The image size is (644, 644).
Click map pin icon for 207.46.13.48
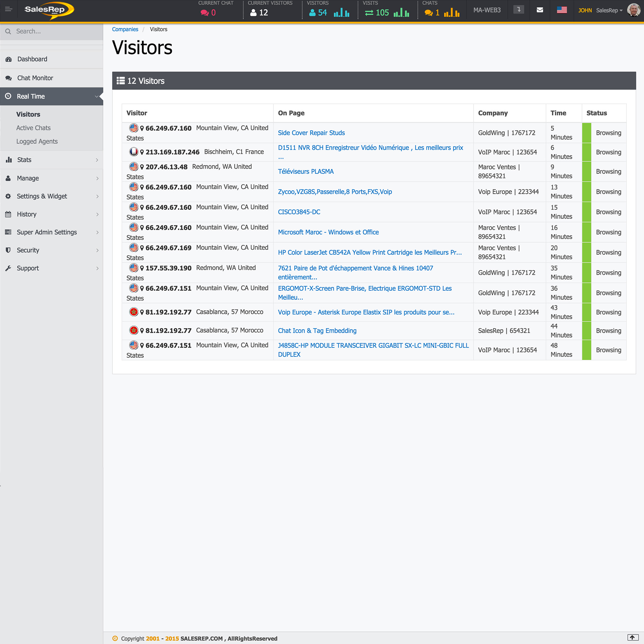tap(142, 167)
